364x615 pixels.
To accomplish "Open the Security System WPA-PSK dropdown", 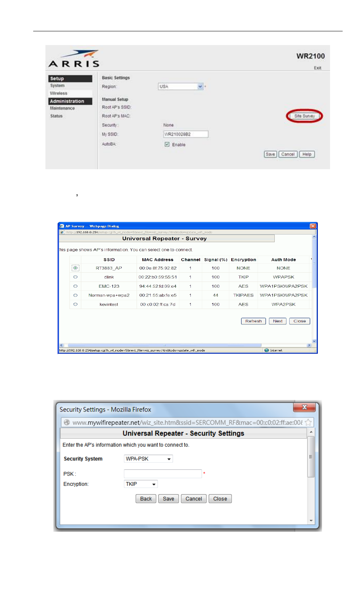I will [148, 459].
